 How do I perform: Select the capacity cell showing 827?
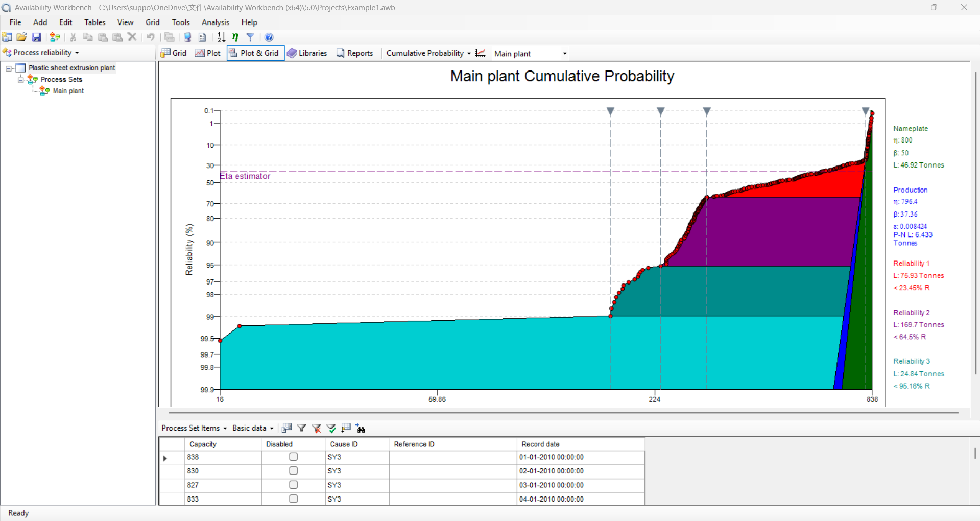coord(223,485)
